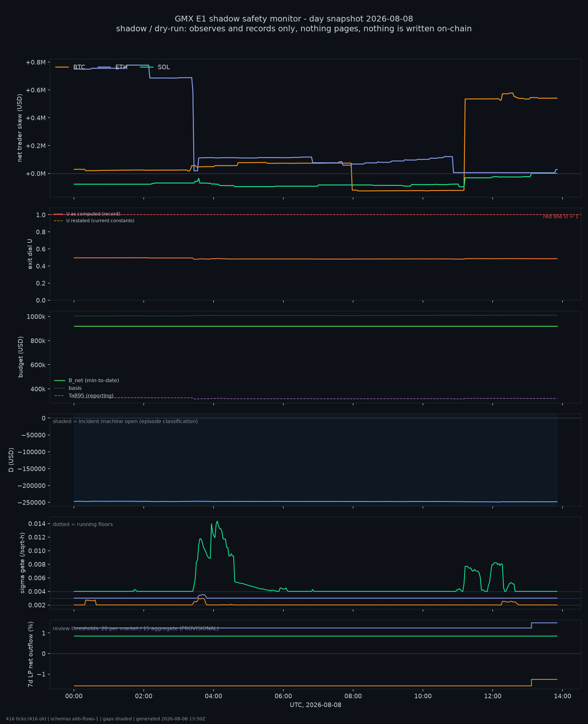Click the '−250000' D axis tick label
588x724 pixels.
pyautogui.click(x=32, y=502)
